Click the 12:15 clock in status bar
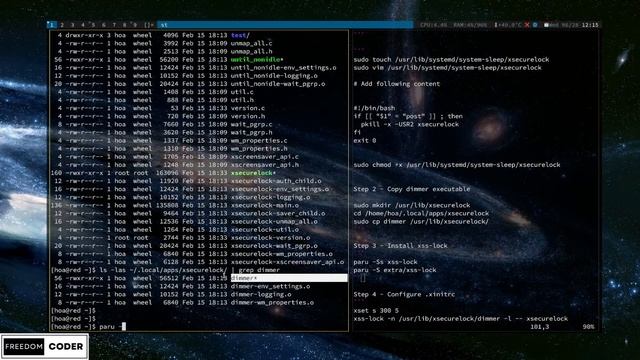This screenshot has width=640, height=360. click(x=590, y=25)
